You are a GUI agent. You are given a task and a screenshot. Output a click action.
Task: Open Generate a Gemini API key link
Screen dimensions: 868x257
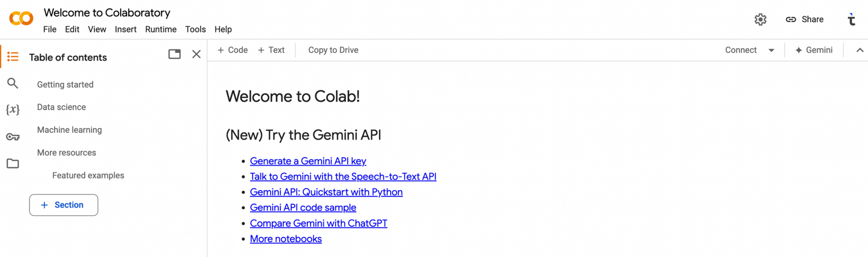coord(308,161)
